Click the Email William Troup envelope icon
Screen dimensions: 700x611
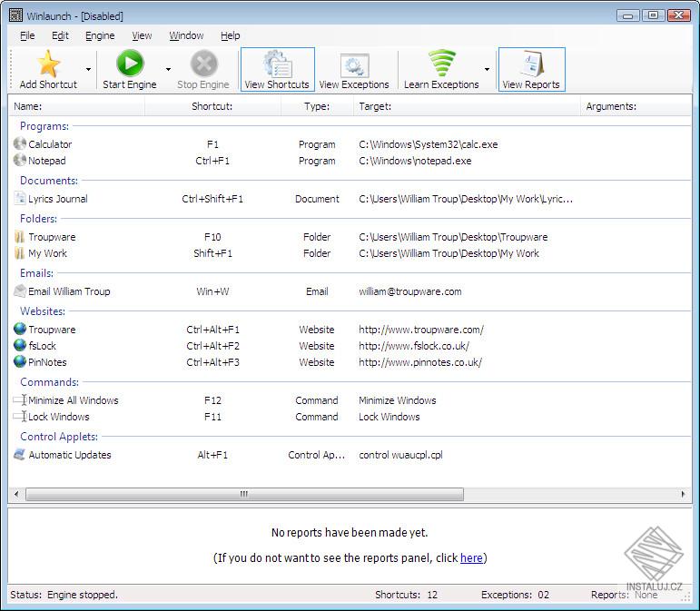coord(20,291)
